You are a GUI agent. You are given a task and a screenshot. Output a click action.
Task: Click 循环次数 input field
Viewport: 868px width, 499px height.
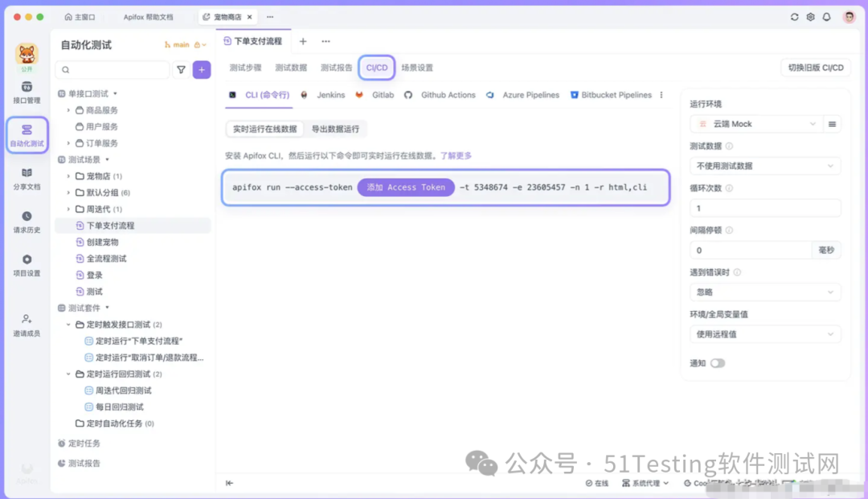pyautogui.click(x=764, y=208)
